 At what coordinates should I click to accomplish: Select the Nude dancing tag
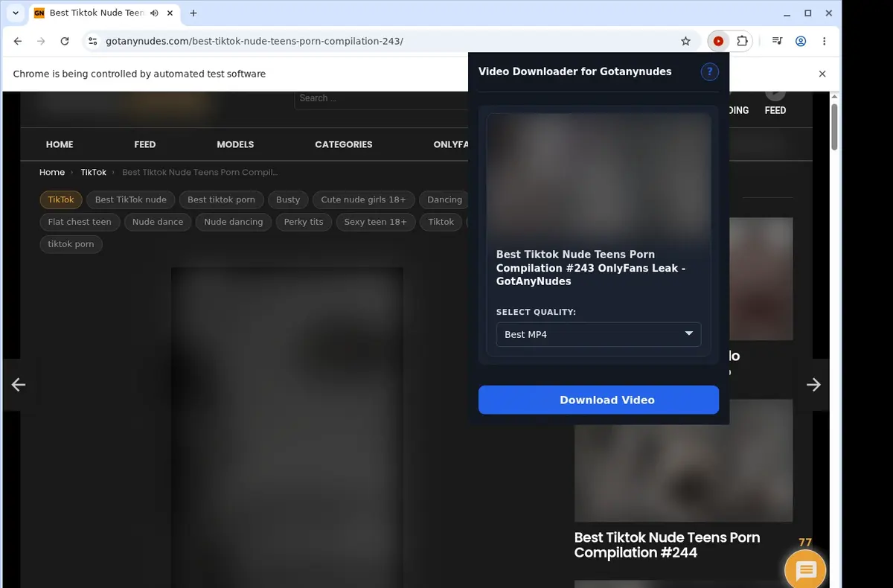234,222
